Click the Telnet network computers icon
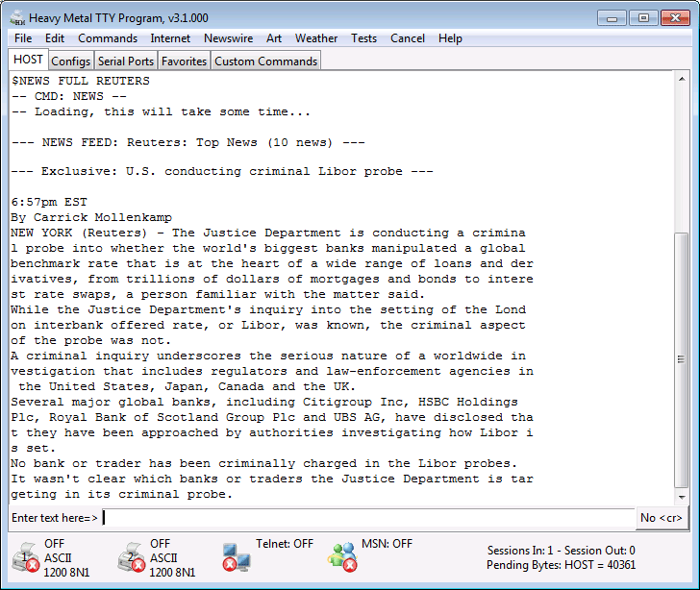 237,557
